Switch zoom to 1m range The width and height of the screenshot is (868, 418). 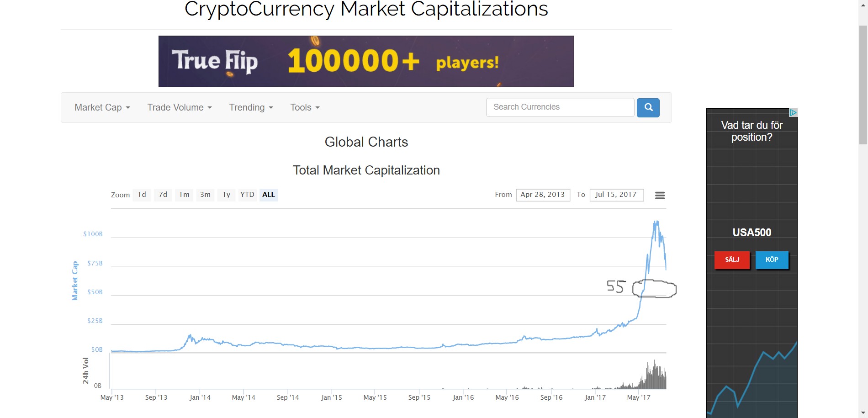(184, 195)
